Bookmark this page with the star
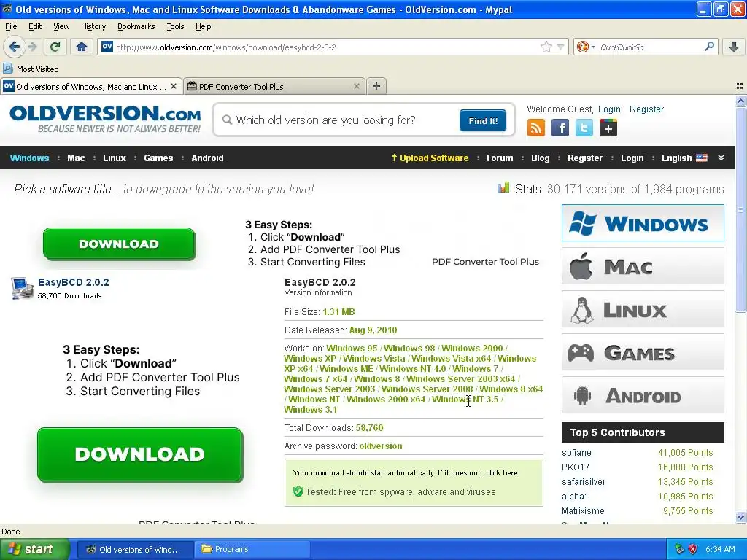The image size is (747, 560). click(546, 47)
